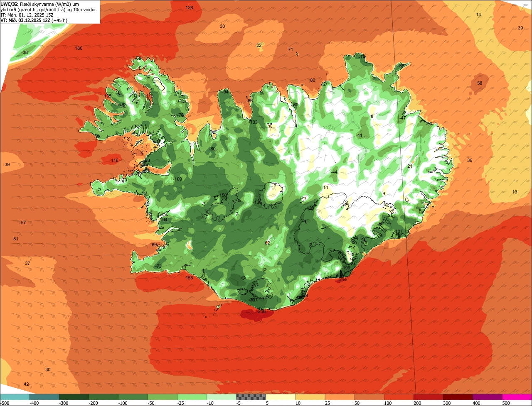Viewport: 532px width, 406px height.
Task: Click the light teal -500 legend swatch
Action: pyautogui.click(x=15, y=397)
